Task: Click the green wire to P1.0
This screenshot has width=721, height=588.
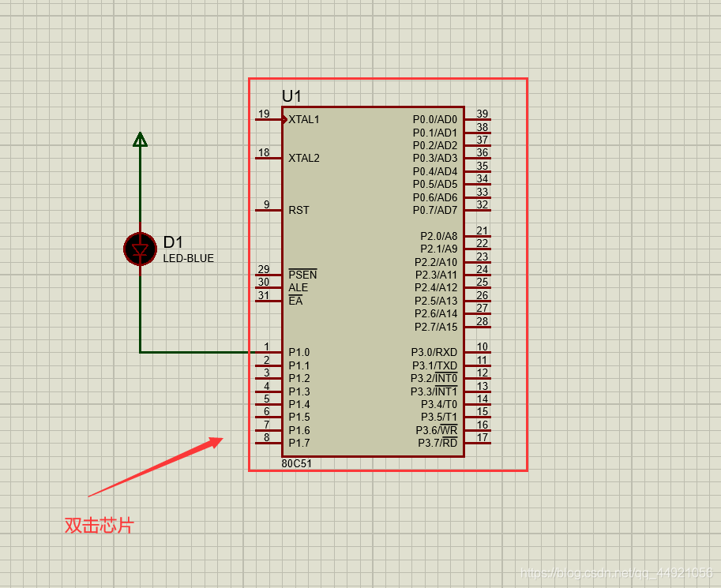Action: (x=197, y=352)
